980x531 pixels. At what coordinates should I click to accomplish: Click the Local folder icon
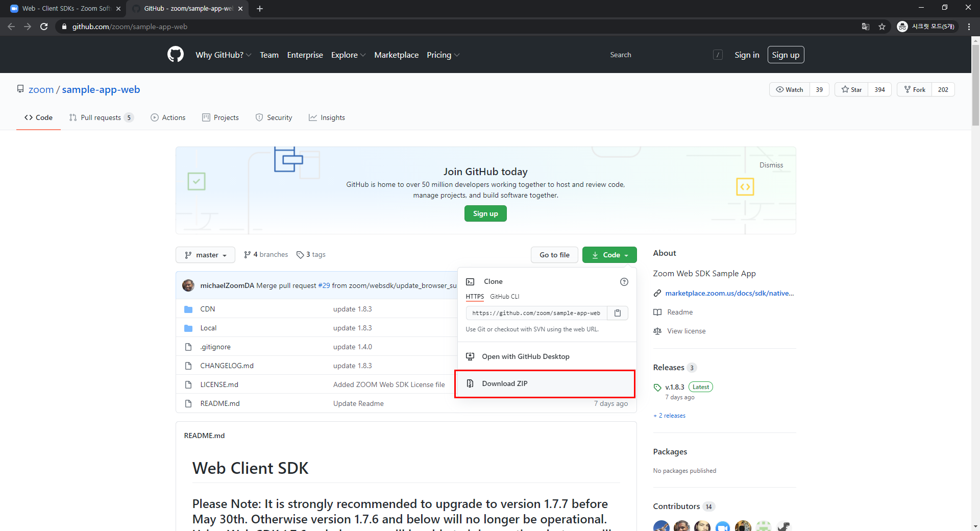coord(188,328)
